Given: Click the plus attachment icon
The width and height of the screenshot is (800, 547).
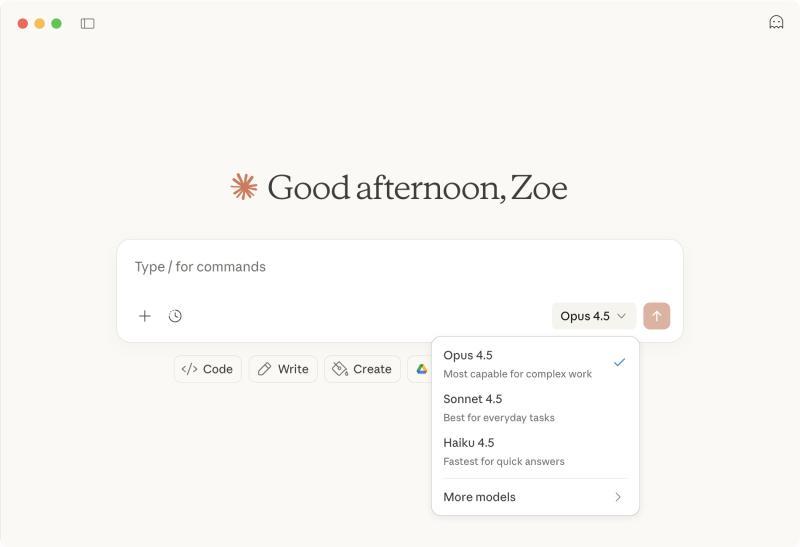Looking at the screenshot, I should tap(145, 316).
